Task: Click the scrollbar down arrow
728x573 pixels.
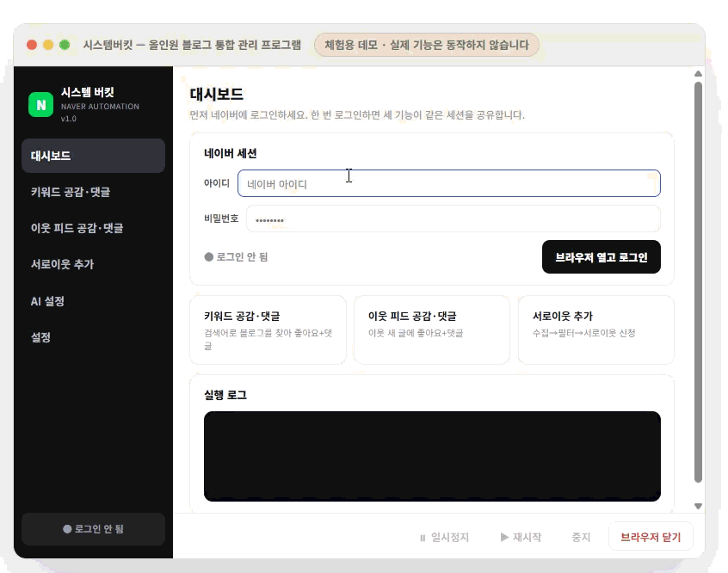Action: (698, 506)
